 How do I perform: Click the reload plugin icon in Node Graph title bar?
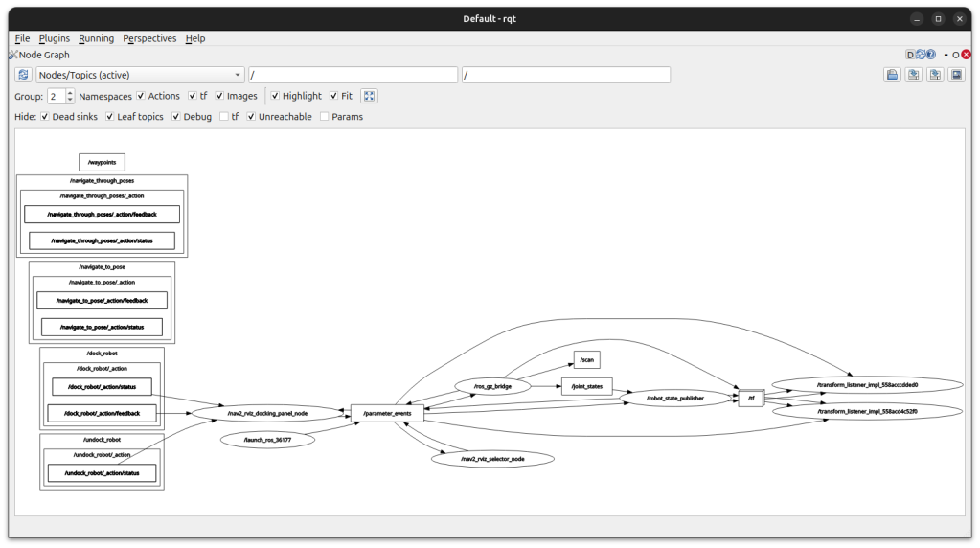(921, 55)
